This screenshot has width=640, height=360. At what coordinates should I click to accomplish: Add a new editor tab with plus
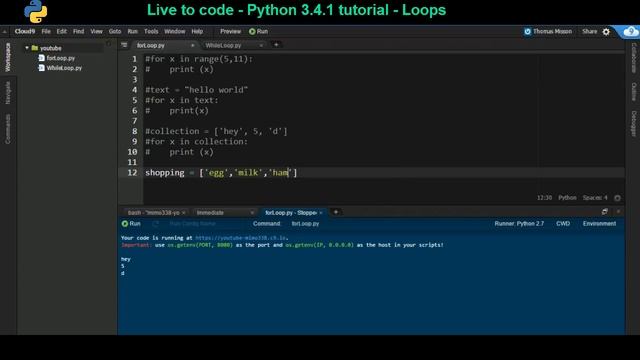[276, 45]
